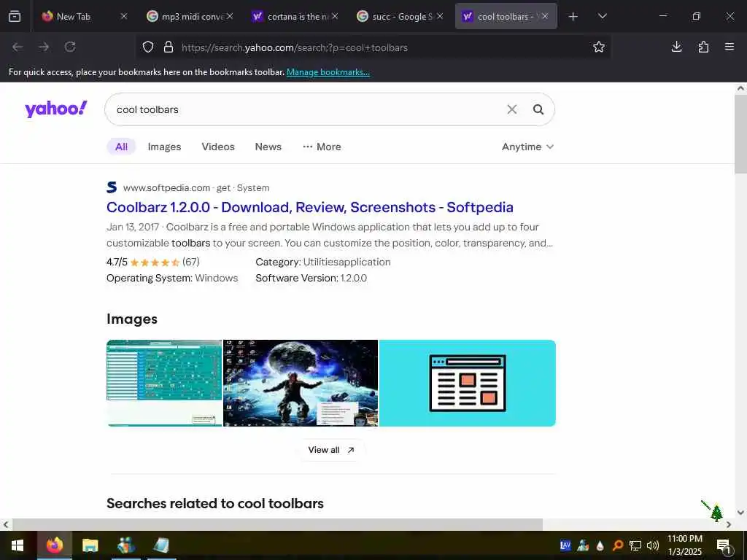Click horizontal scrollbar left arrow
This screenshot has width=747, height=560.
[6, 524]
